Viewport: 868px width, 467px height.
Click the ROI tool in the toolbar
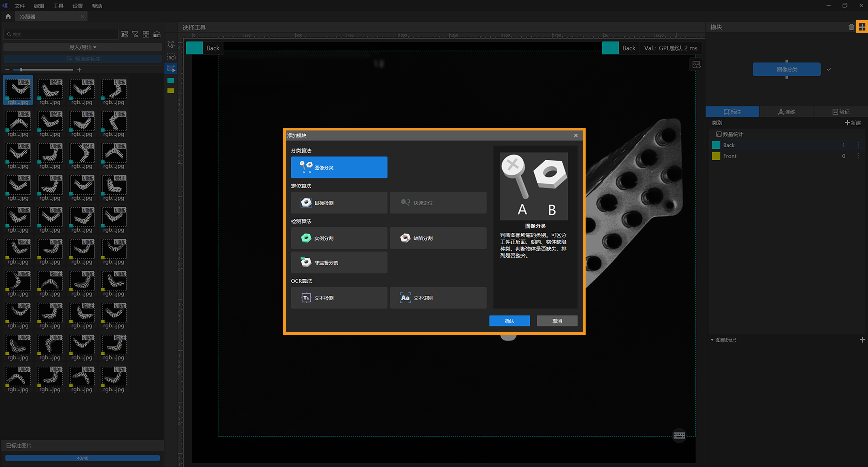coord(171,57)
